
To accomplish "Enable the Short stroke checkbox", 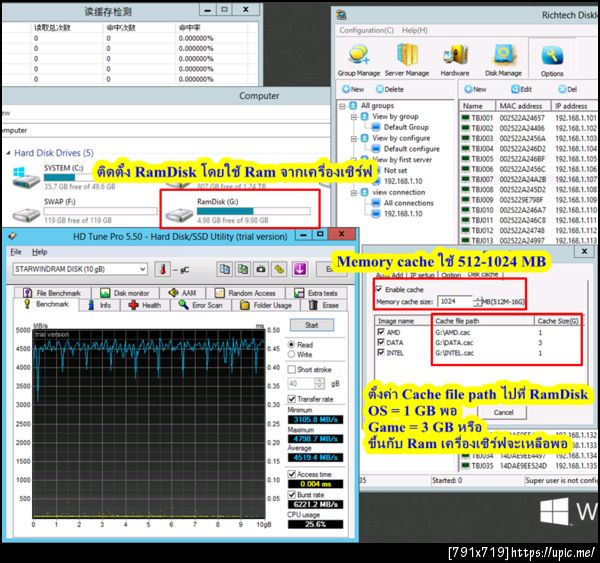I will coord(292,369).
